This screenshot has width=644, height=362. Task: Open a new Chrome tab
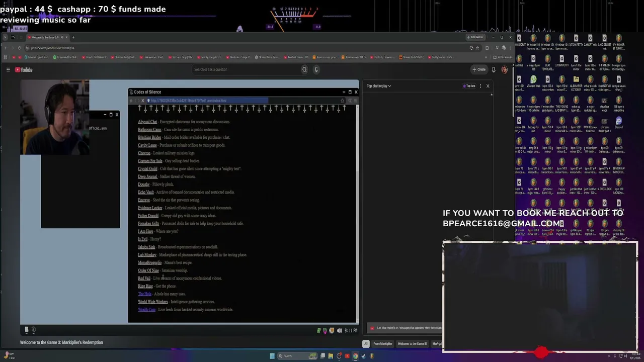(x=73, y=37)
